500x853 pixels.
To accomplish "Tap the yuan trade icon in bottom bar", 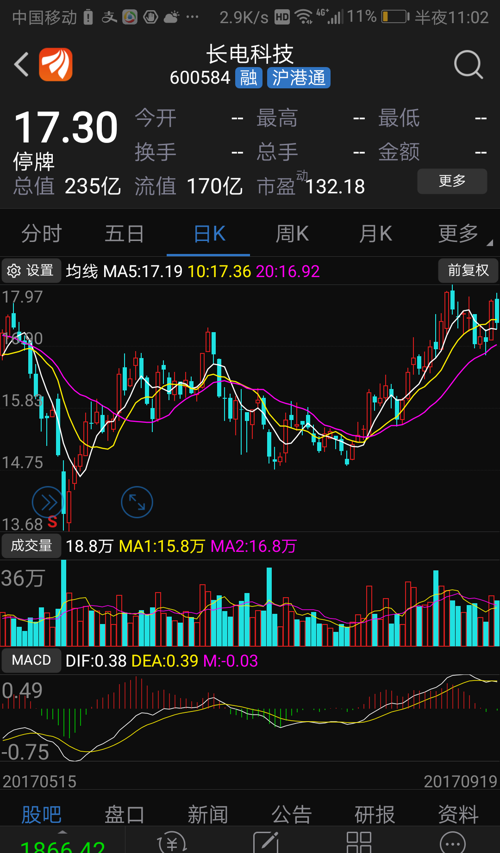I will tap(172, 842).
